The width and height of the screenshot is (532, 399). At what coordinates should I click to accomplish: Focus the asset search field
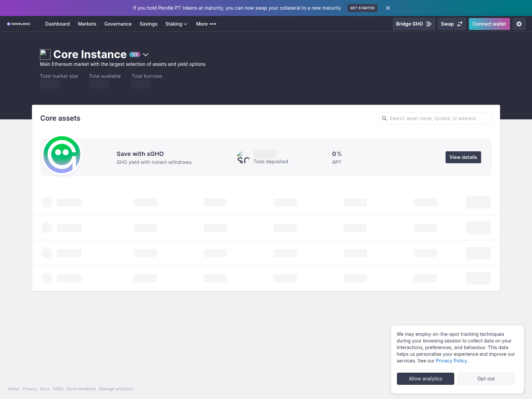435,118
